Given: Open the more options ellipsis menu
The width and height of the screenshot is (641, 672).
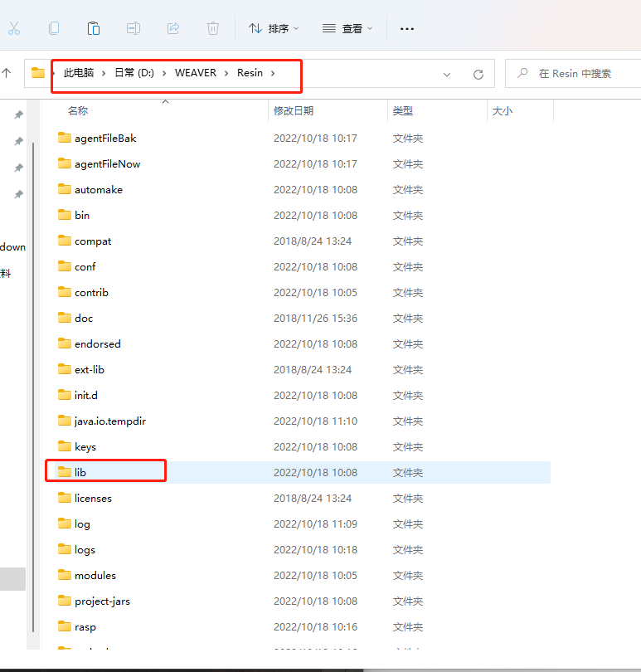Looking at the screenshot, I should tap(406, 28).
